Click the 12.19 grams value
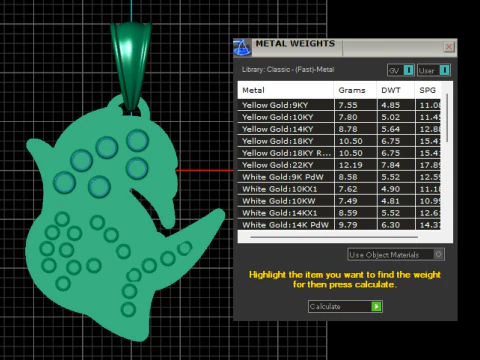Viewport: 480px width, 360px height. (350, 165)
